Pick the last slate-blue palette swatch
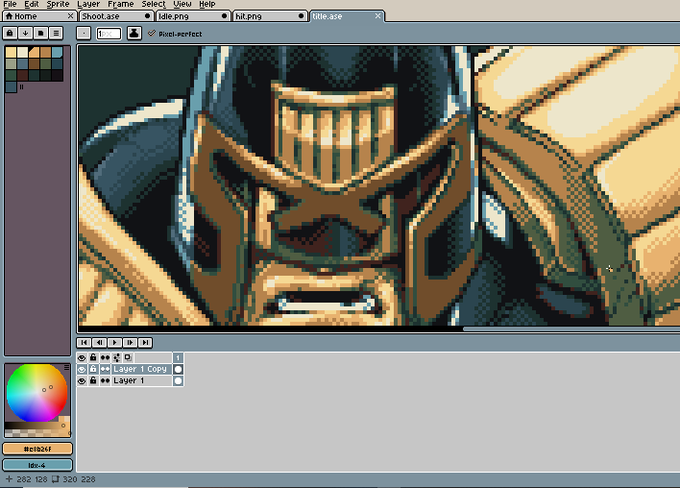680x488 pixels. click(11, 86)
